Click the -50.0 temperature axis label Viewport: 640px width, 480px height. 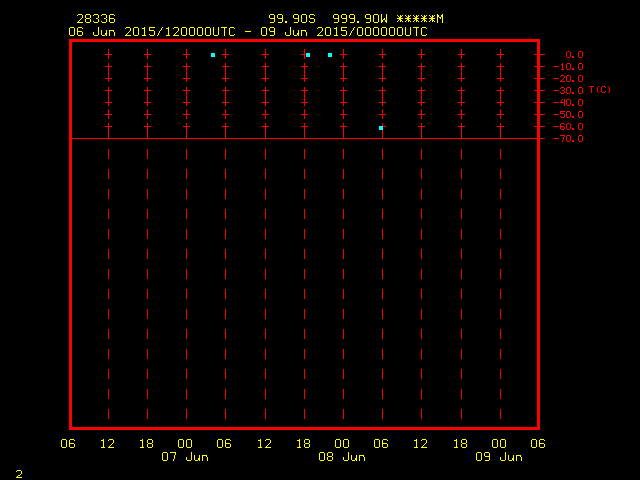point(569,115)
